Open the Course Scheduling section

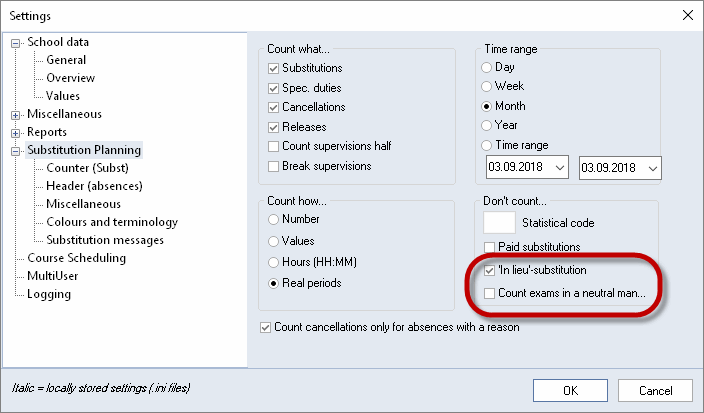coord(76,258)
